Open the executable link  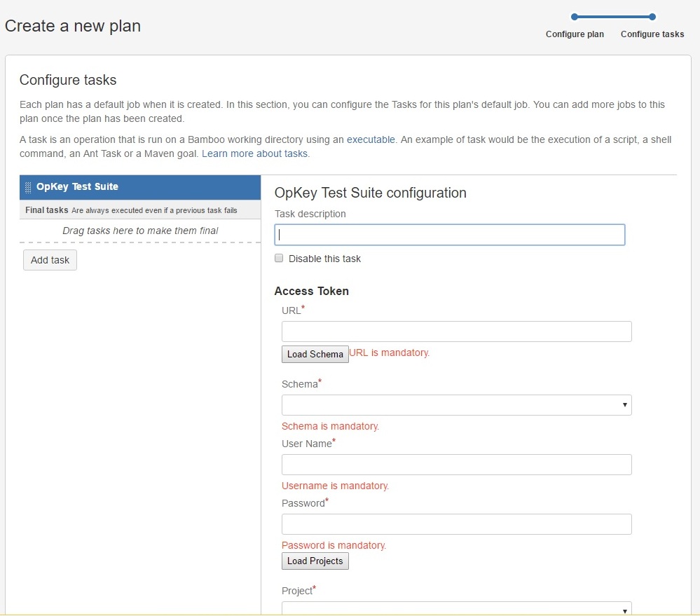point(371,139)
